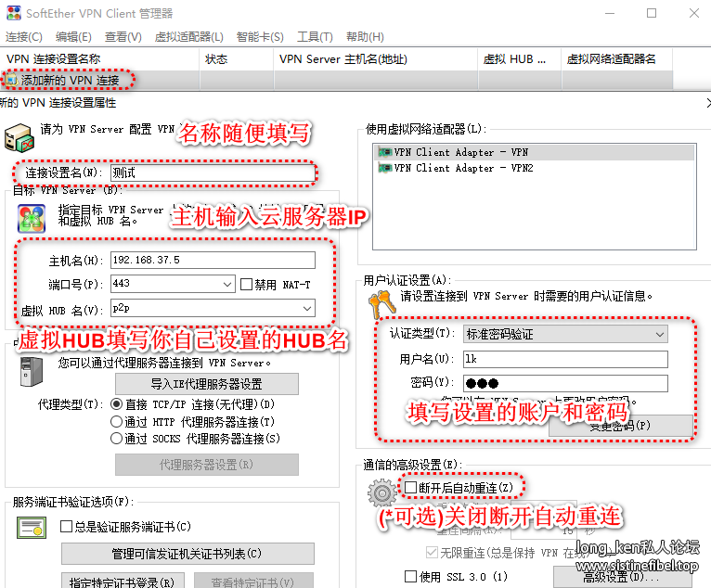Viewport: 711px width, 588px height.
Task: Click the proxy server tower icon
Action: (x=32, y=372)
